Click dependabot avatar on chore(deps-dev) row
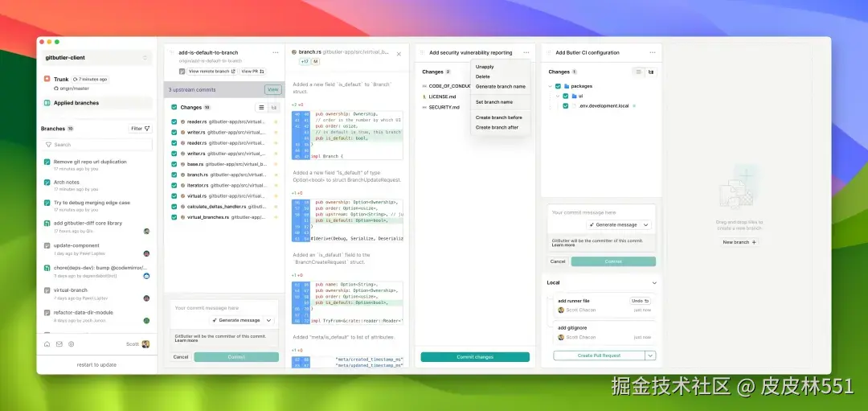 (x=147, y=275)
